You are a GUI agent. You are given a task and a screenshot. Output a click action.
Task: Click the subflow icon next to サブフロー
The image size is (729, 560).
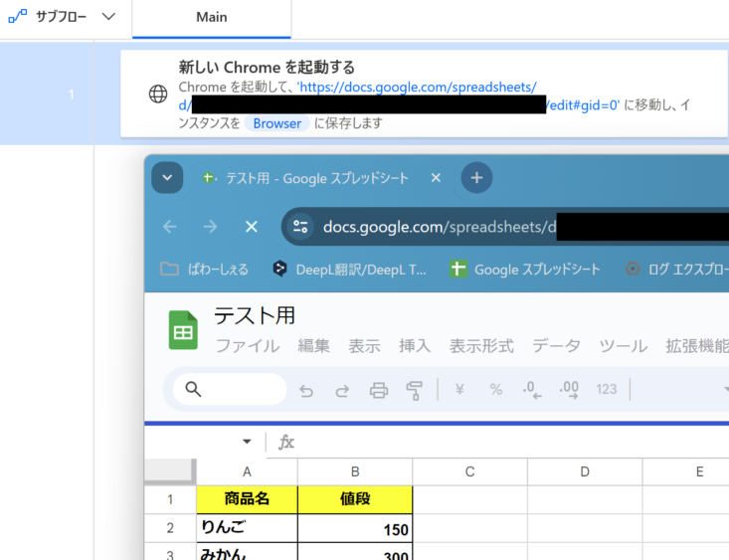point(18,17)
